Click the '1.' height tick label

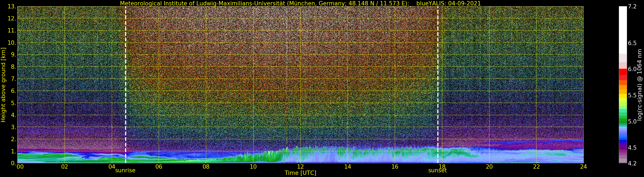[x=13, y=151]
